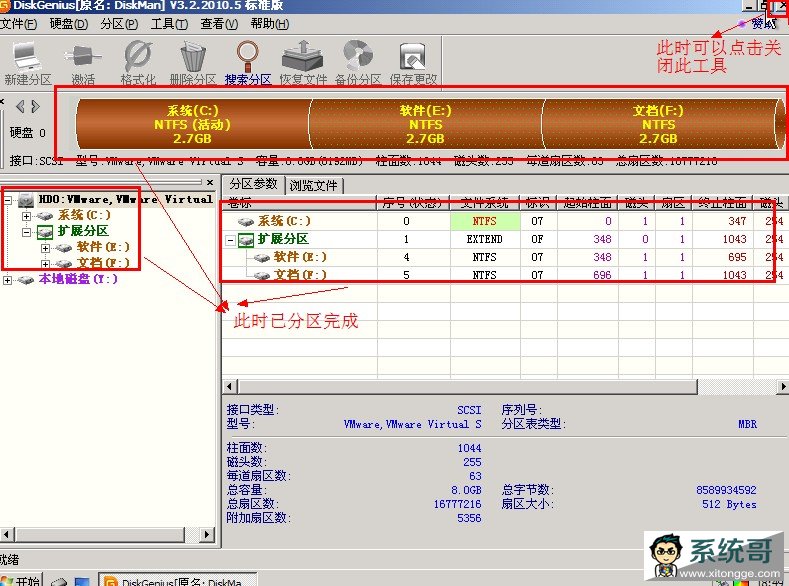
Task: Expand the 系统(C:) tree node
Action: [26, 216]
